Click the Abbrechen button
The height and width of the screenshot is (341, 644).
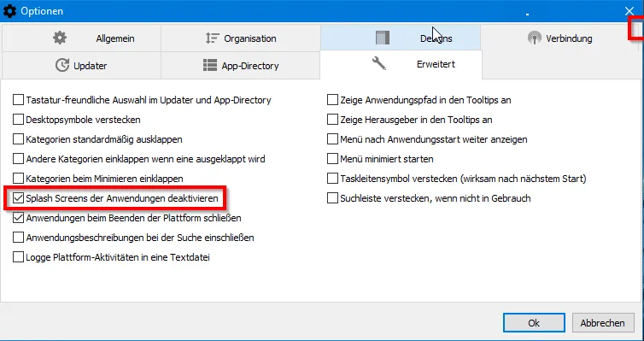[x=602, y=323]
